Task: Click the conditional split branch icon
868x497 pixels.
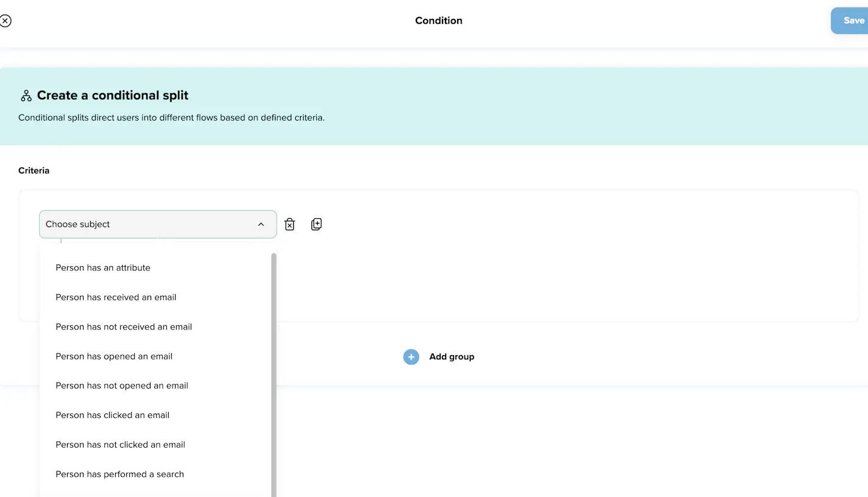Action: [x=26, y=95]
